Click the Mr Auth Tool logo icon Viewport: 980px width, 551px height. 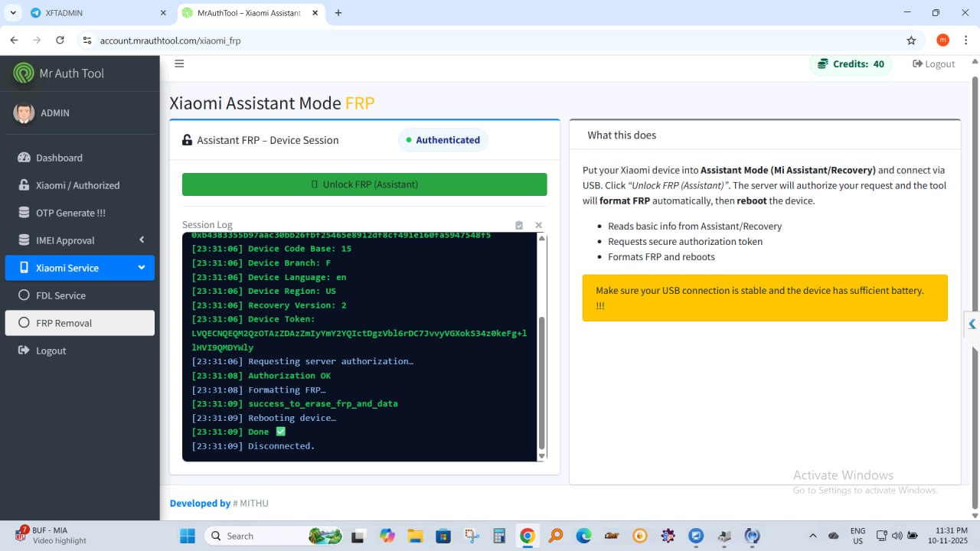pos(24,73)
